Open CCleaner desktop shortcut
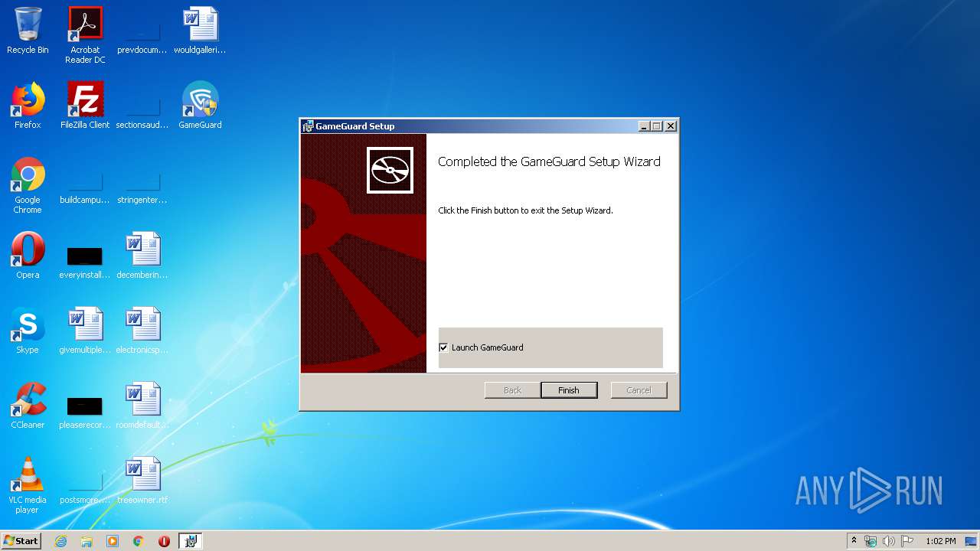This screenshot has height=551, width=980. [x=28, y=406]
